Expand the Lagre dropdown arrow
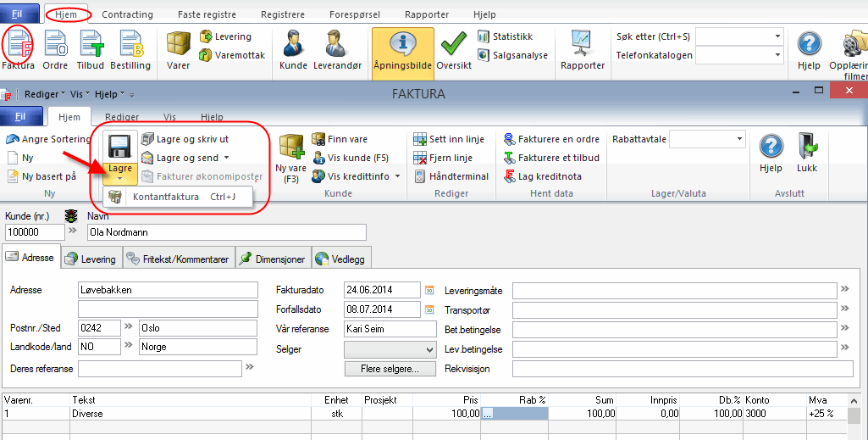The height and width of the screenshot is (440, 868). 119,179
